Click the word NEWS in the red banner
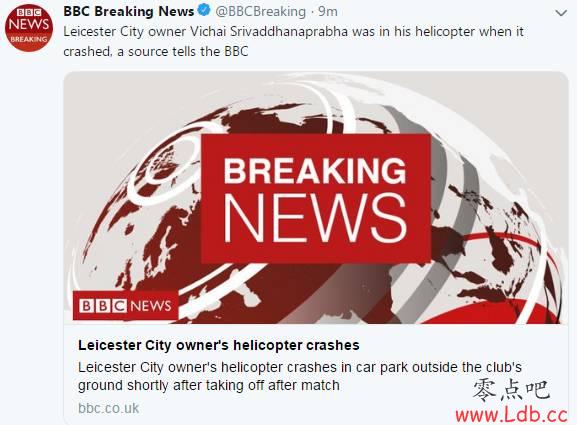The height and width of the screenshot is (425, 577). (x=315, y=217)
